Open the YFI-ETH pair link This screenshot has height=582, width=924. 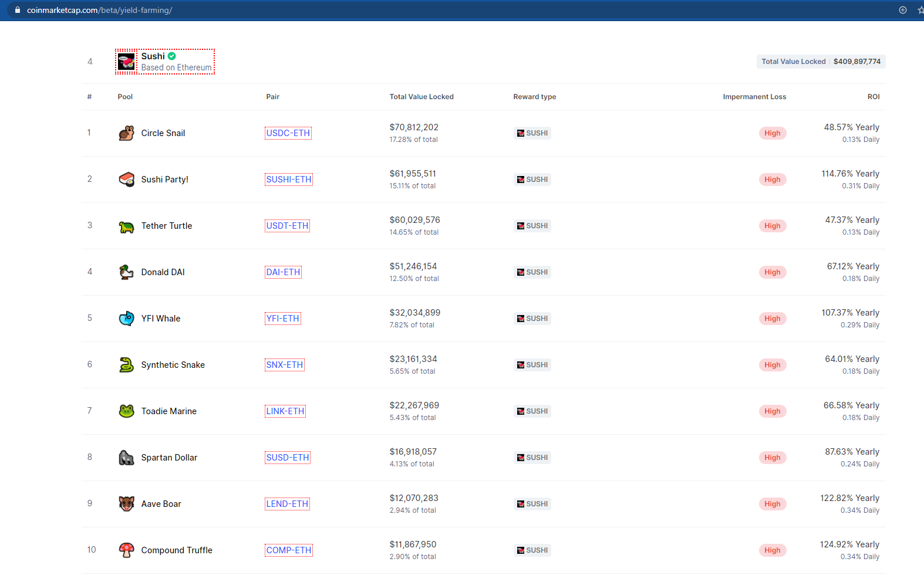[x=283, y=319]
